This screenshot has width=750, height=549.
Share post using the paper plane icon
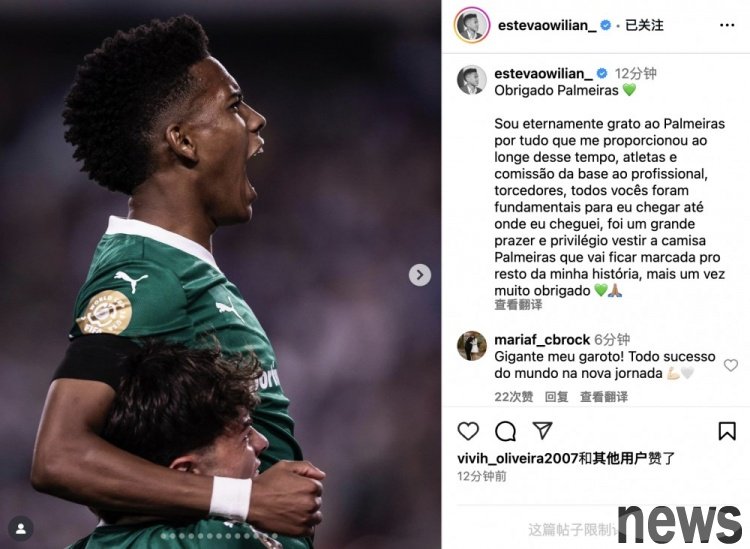542,430
